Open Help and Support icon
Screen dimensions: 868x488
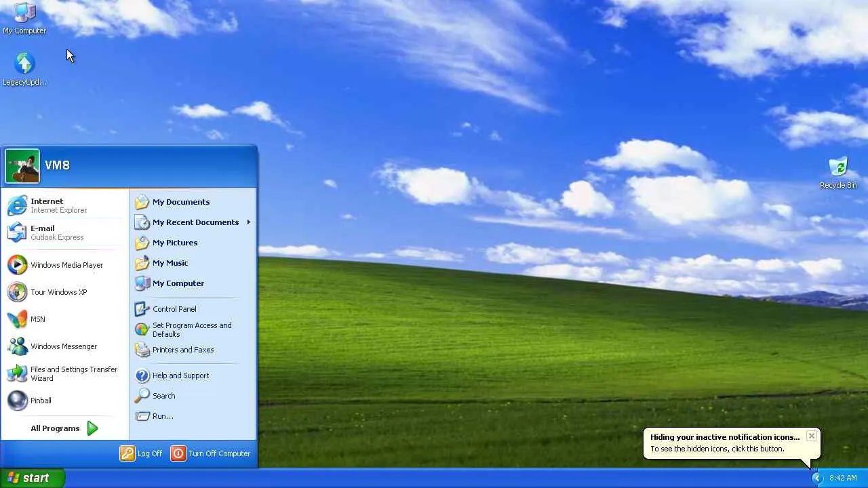coord(142,375)
